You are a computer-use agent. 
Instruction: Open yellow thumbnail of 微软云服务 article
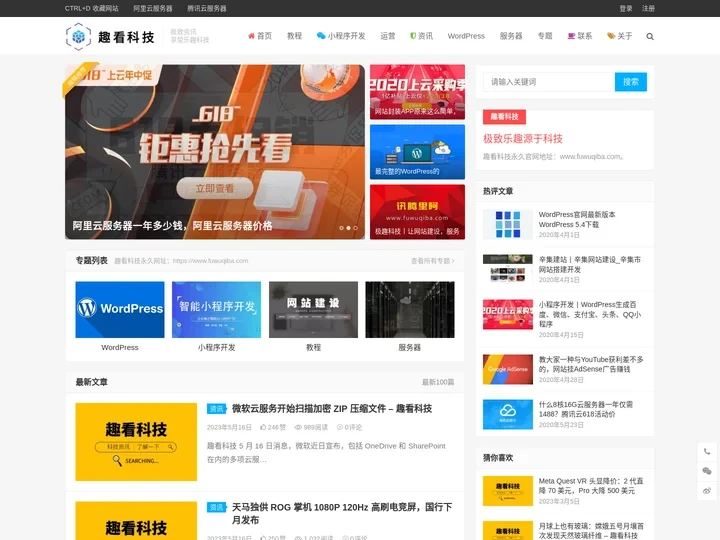pyautogui.click(x=136, y=442)
